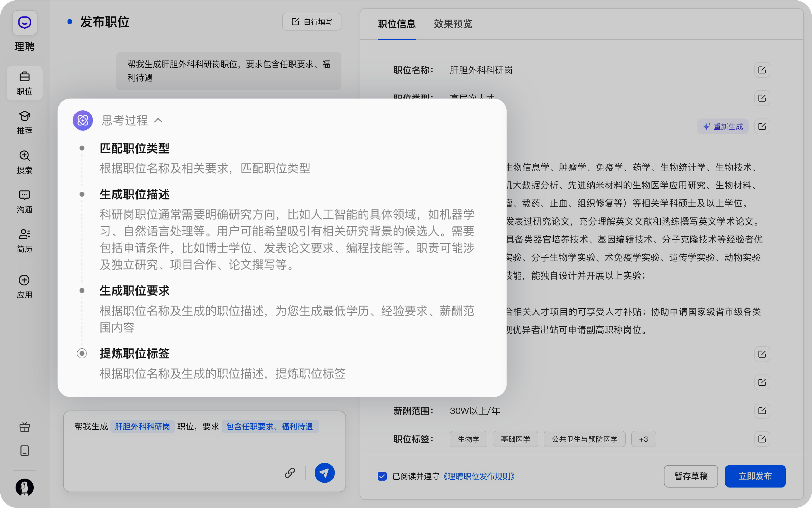
Task: Click the attachment link icon
Action: 290,473
